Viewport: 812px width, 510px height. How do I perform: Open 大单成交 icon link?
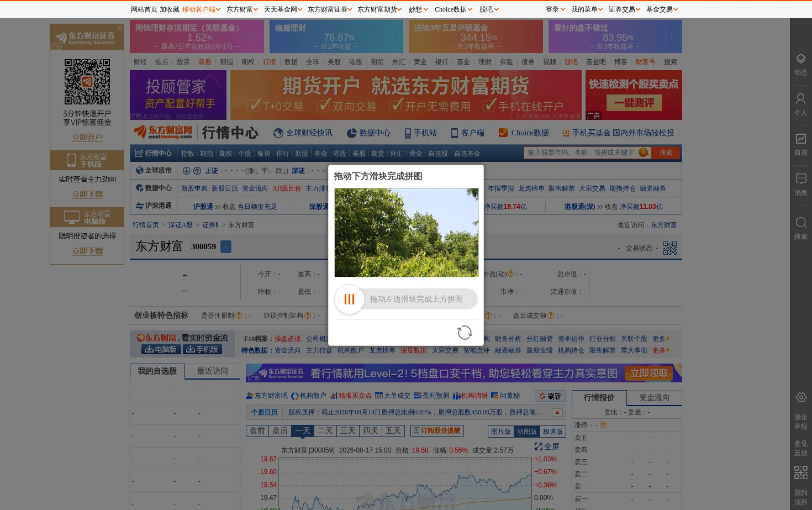point(392,396)
